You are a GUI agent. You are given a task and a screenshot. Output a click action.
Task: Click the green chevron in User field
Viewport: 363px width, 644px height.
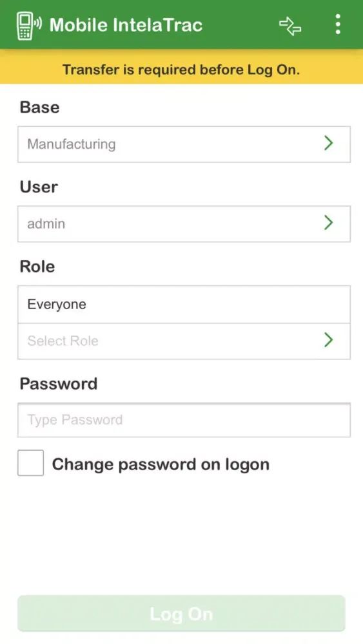point(328,223)
